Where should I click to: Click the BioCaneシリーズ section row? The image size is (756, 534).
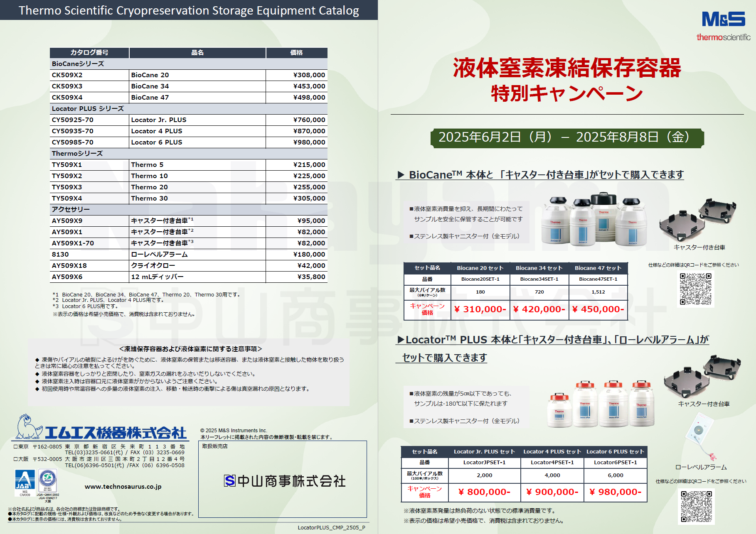coord(189,64)
